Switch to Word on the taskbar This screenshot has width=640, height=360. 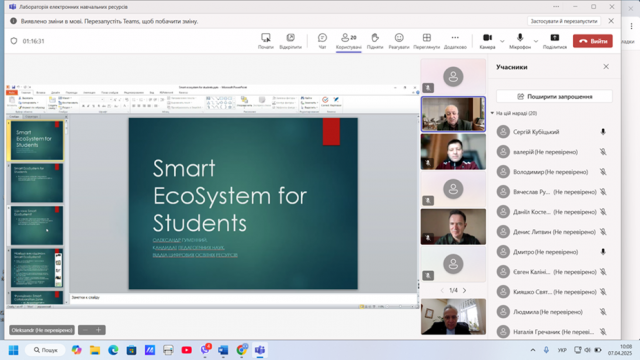pos(223,350)
